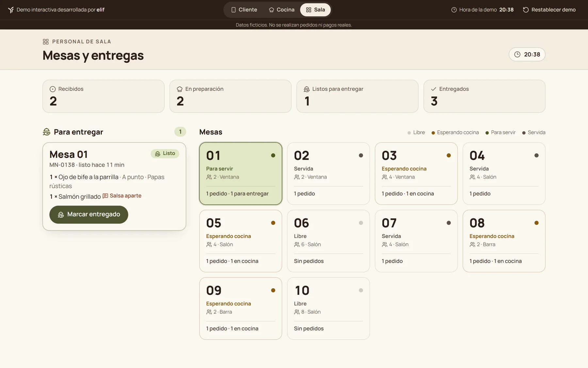The height and width of the screenshot is (368, 588).
Task: Click the people icon on table 04
Action: point(472,177)
